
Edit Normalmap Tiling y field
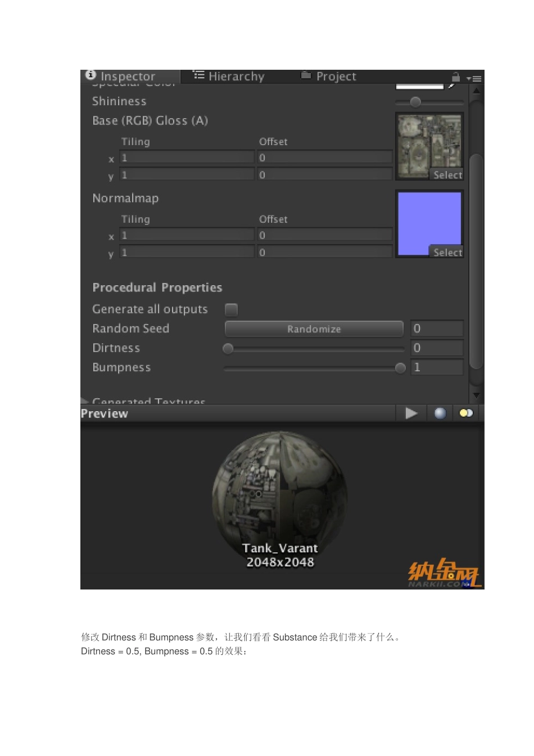(x=187, y=253)
